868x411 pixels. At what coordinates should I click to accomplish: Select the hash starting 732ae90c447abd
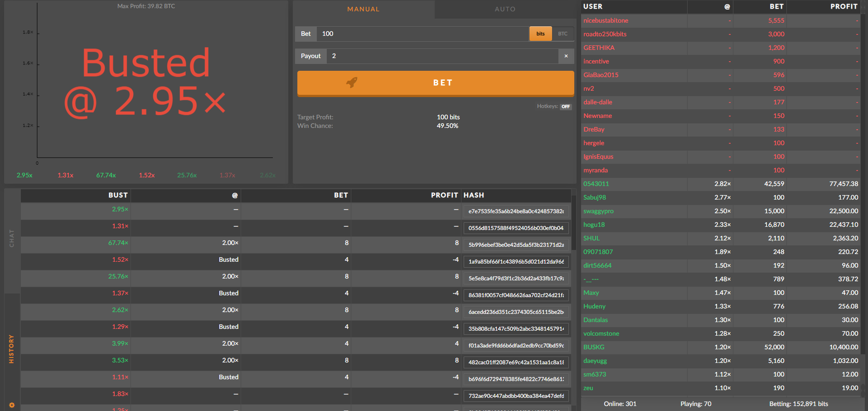point(516,396)
